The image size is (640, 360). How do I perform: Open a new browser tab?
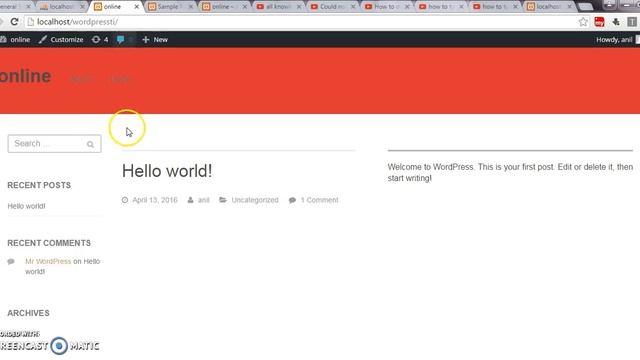(x=586, y=7)
